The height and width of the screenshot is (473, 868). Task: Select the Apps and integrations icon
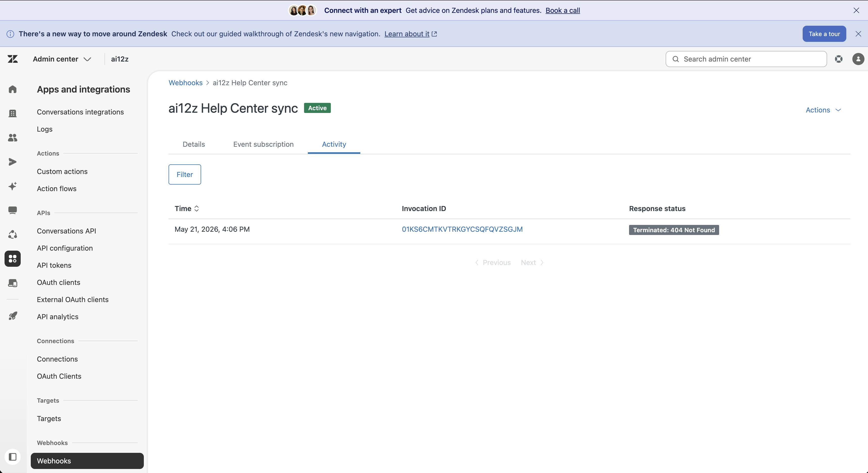pyautogui.click(x=12, y=258)
